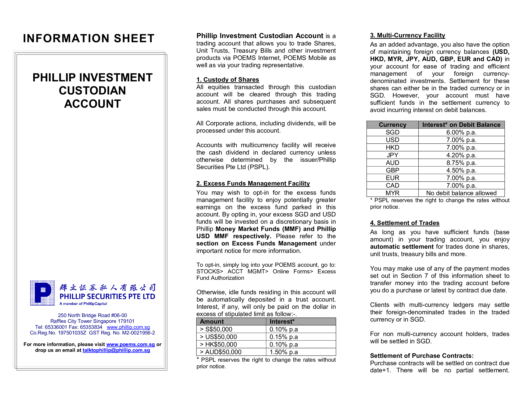Click the 'Interest*' header in Amount table
Screen dimensions: 532x411
pyautogui.click(x=301, y=321)
